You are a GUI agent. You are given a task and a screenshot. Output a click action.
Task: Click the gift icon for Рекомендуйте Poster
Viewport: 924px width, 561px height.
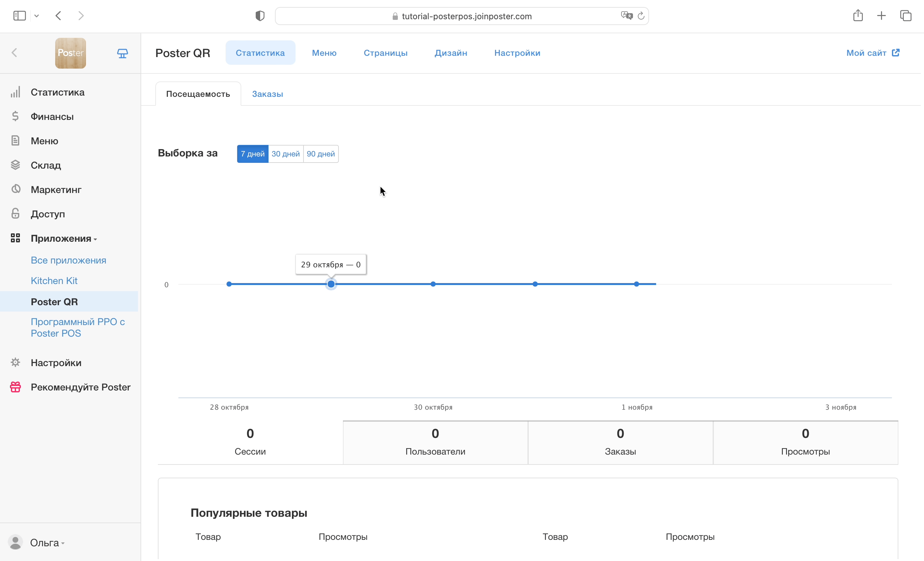[x=15, y=387]
